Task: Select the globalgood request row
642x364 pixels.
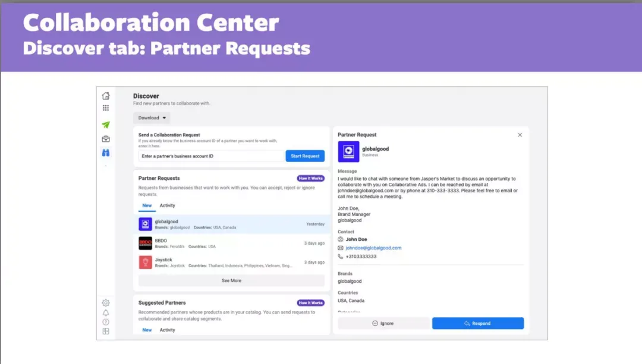Action: [232, 224]
